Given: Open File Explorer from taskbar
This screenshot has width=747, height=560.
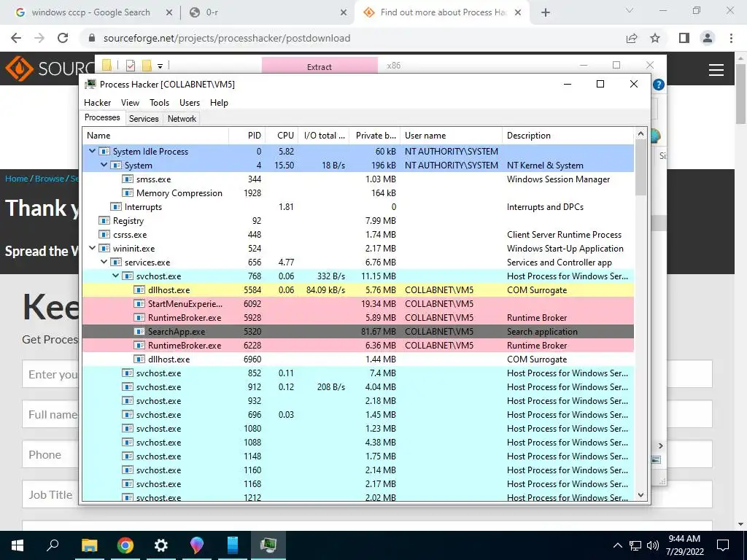Looking at the screenshot, I should tap(89, 545).
